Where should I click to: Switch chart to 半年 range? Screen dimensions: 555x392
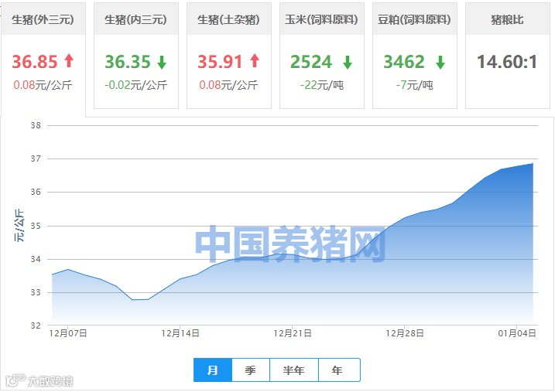click(294, 370)
